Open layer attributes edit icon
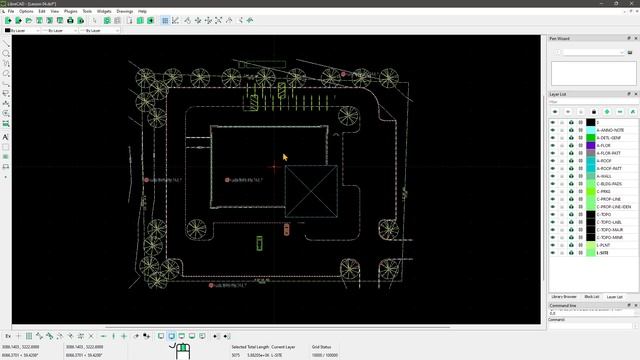Viewport: 640px width, 360px height. 633,111
